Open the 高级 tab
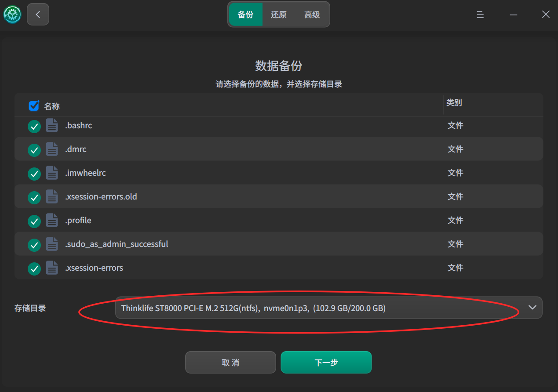This screenshot has width=558, height=392. point(312,15)
